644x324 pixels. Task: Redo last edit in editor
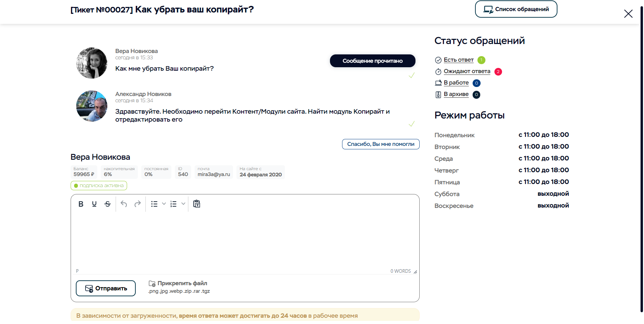(137, 204)
